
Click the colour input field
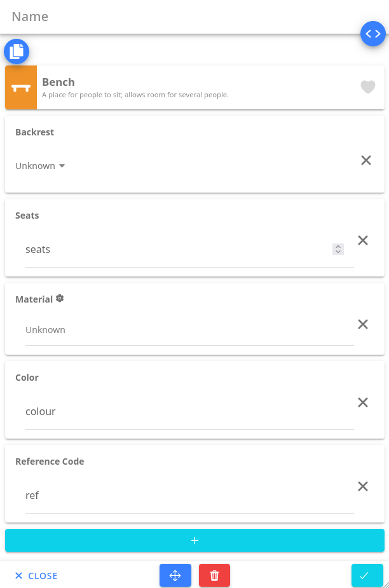(184, 411)
